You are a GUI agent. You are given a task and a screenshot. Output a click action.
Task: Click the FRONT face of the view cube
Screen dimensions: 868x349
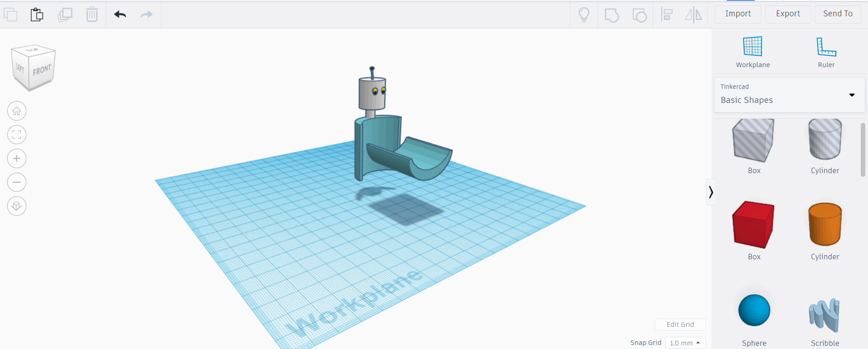point(42,71)
